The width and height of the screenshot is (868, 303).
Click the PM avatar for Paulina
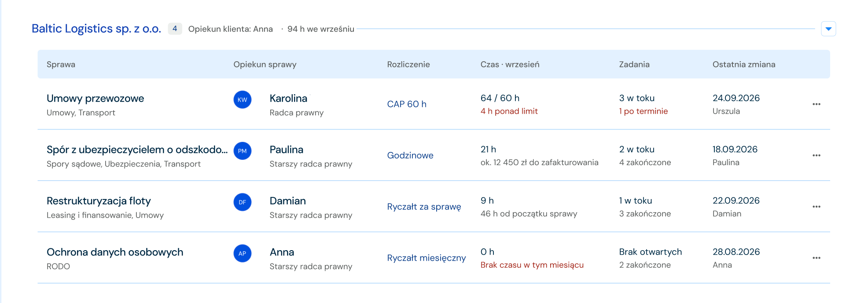[243, 151]
